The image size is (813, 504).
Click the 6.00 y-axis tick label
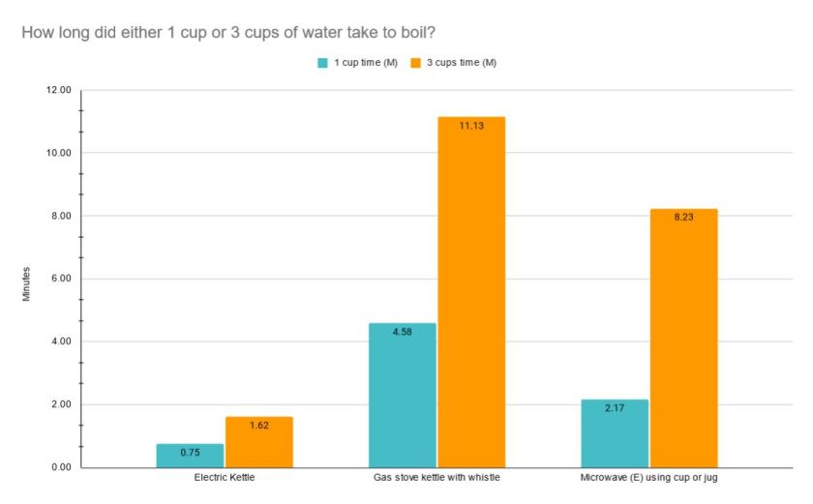[60, 279]
